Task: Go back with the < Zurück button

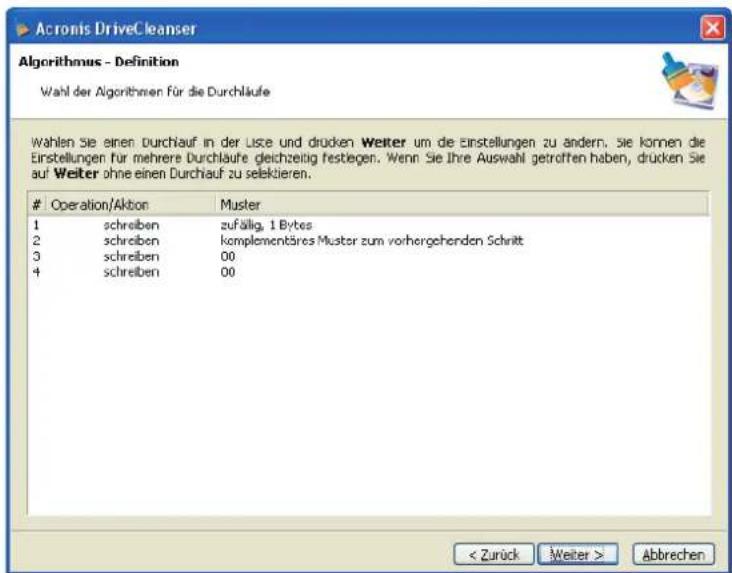Action: (x=493, y=554)
